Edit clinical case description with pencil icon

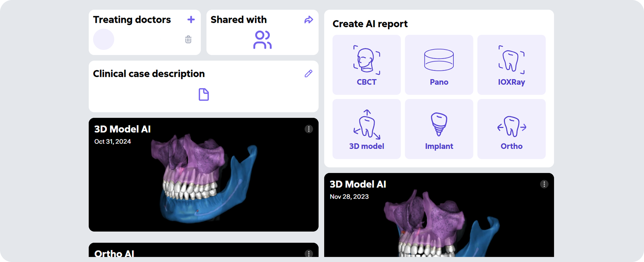(308, 74)
